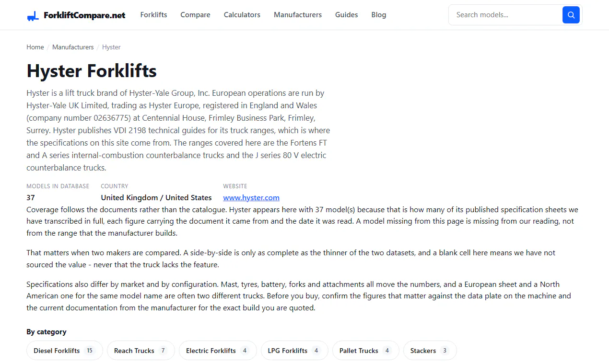
Task: Click the Hyster Forklifts page heading
Action: [x=92, y=71]
